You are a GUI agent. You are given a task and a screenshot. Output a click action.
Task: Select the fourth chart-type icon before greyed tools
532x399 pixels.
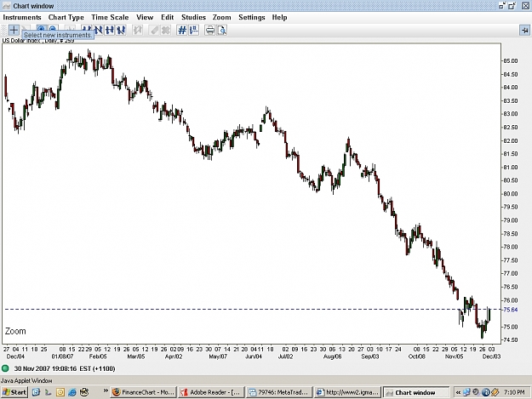tap(121, 30)
